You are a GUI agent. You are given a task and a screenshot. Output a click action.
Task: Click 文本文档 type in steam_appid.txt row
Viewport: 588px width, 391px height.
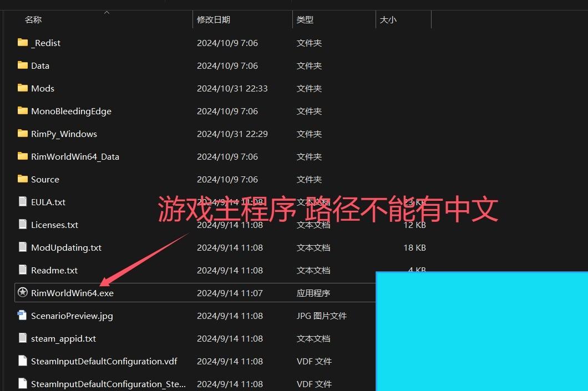pyautogui.click(x=313, y=339)
